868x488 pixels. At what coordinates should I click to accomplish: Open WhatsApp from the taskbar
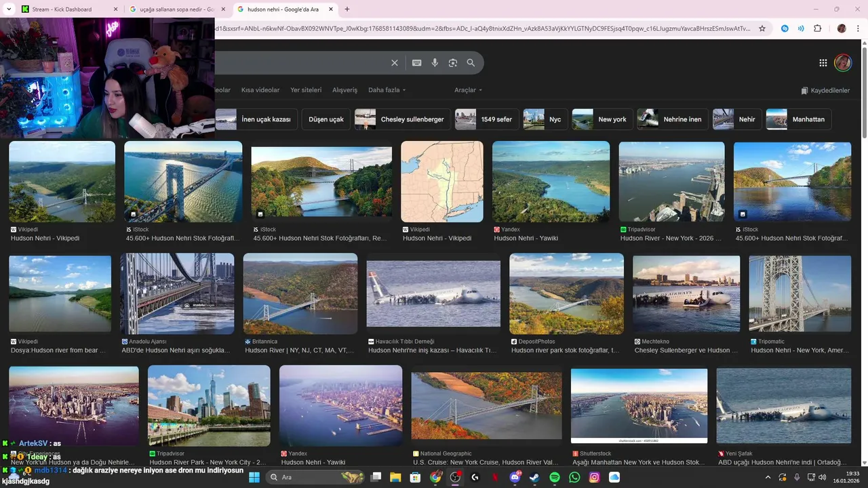[574, 477]
